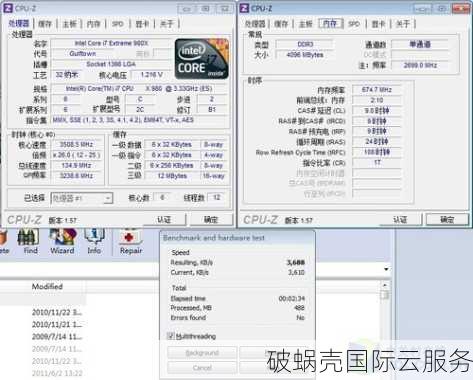Open 内存 tab in left CPU-Z window
Image resolution: width=473 pixels, height=380 pixels.
[93, 24]
